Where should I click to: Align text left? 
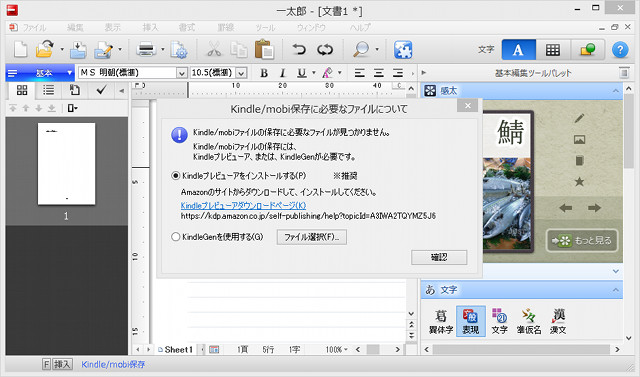360,73
